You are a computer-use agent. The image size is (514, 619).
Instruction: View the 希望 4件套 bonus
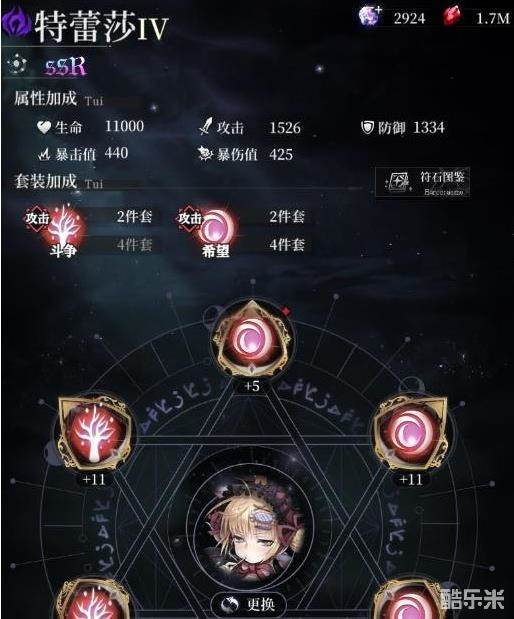[287, 245]
